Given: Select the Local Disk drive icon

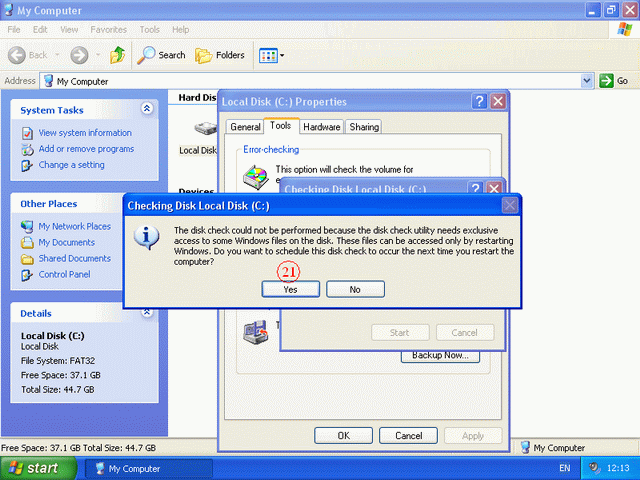Looking at the screenshot, I should point(205,128).
